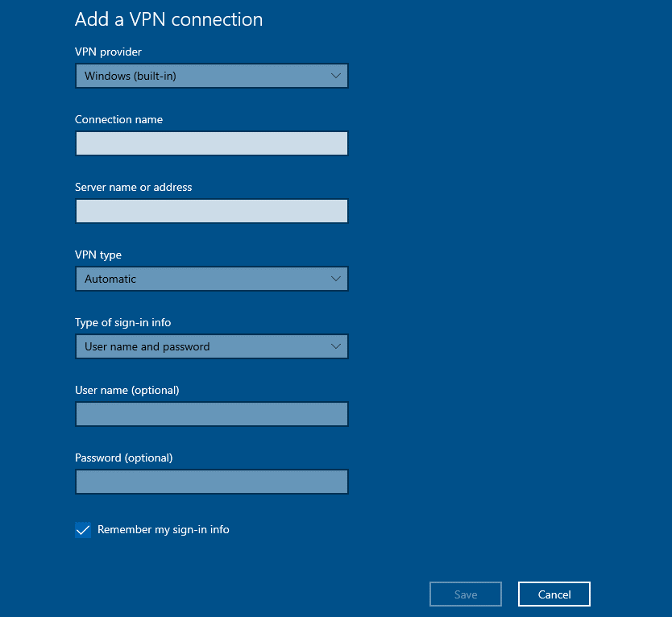Toggle the Remember my sign-in info checkbox
This screenshot has height=617, width=672.
pyautogui.click(x=83, y=530)
